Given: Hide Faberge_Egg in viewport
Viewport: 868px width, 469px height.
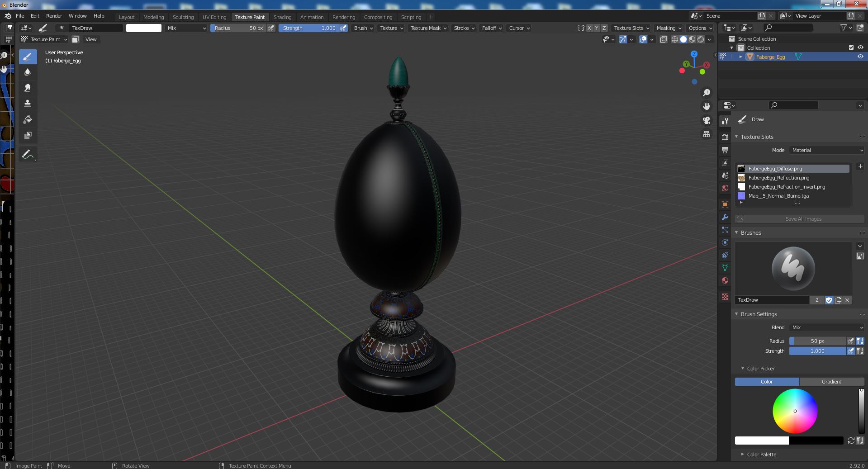Looking at the screenshot, I should [x=860, y=57].
